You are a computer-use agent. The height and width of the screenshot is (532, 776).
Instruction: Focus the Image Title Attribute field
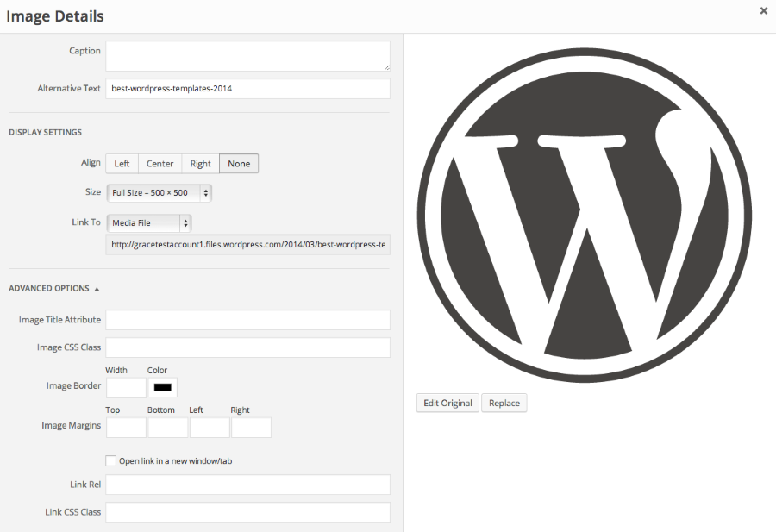point(247,319)
